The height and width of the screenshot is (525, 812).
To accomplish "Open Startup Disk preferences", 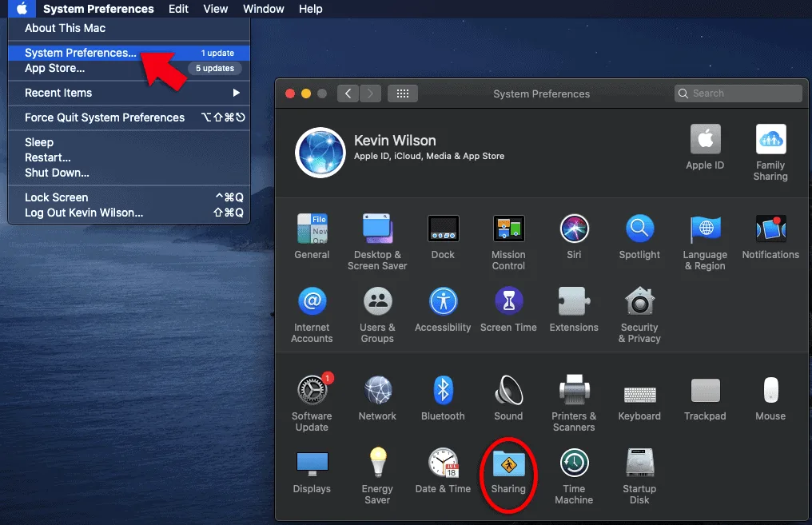I will coord(639,475).
